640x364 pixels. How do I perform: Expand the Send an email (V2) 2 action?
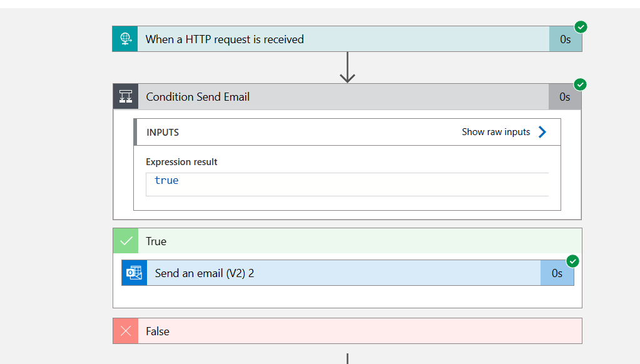pyautogui.click(x=348, y=273)
